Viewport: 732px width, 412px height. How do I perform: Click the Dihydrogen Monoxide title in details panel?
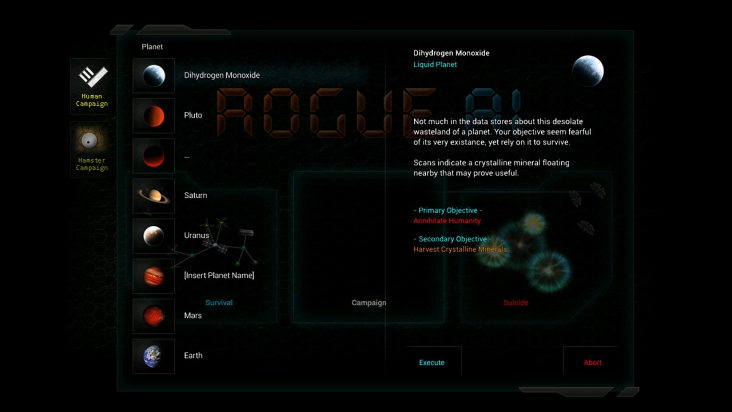(451, 53)
